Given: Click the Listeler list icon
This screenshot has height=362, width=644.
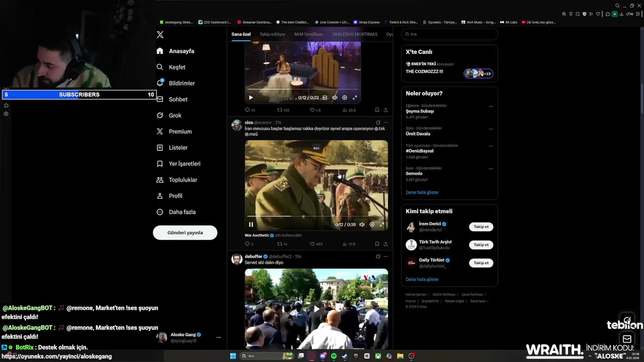Looking at the screenshot, I should [x=160, y=147].
